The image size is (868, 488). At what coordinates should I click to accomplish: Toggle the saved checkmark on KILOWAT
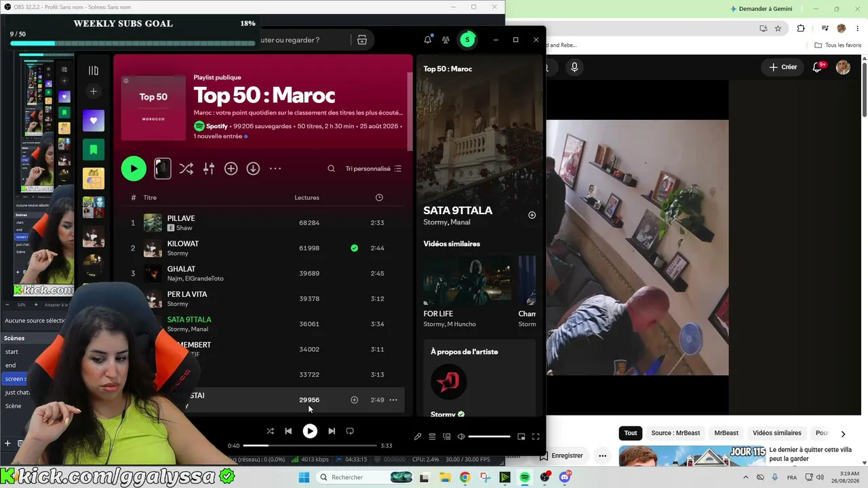tap(354, 248)
